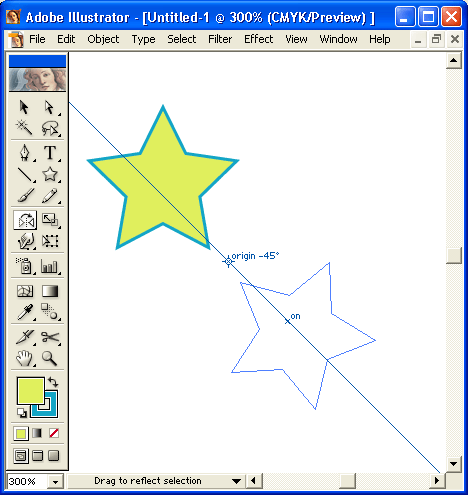Activate the Type tool

coord(50,153)
